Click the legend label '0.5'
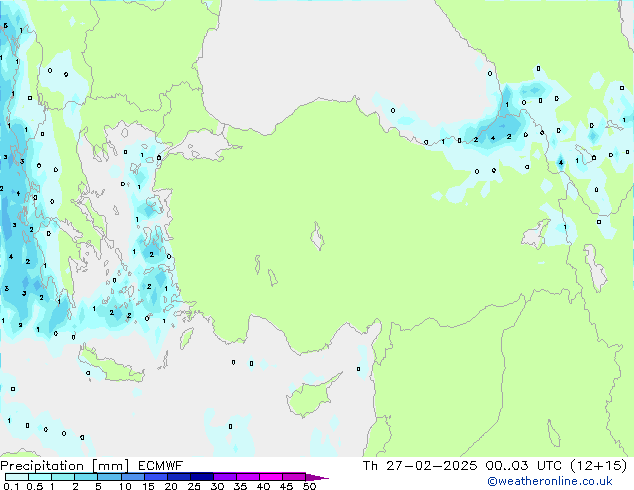This screenshot has height=490, width=634. coord(34,486)
